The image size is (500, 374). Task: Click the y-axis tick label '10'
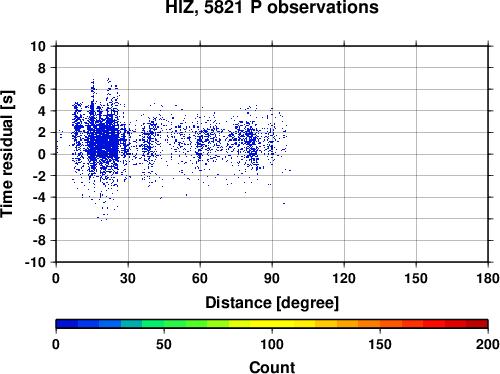[x=38, y=46]
